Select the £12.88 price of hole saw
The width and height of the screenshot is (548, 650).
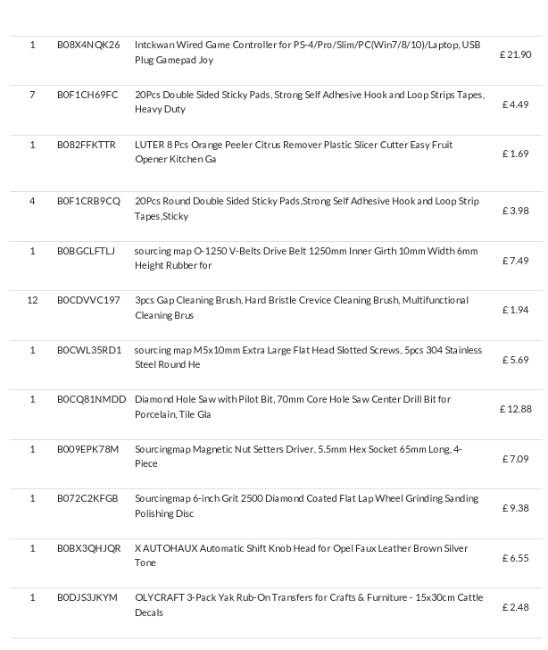[515, 409]
